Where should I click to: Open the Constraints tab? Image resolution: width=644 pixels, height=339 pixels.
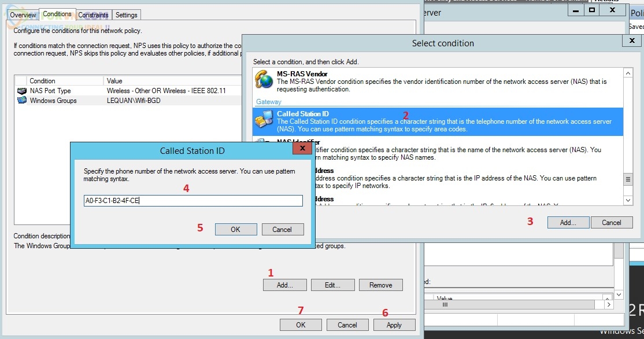click(93, 15)
